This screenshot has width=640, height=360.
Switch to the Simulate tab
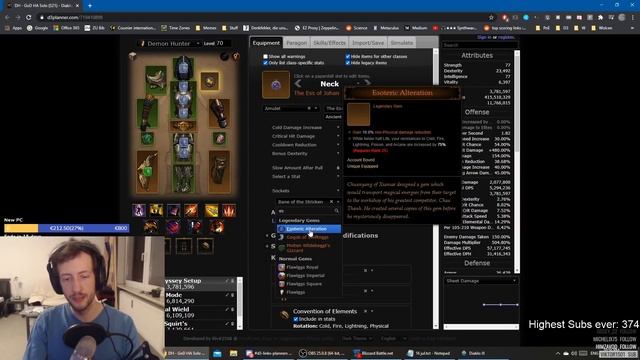click(x=402, y=43)
